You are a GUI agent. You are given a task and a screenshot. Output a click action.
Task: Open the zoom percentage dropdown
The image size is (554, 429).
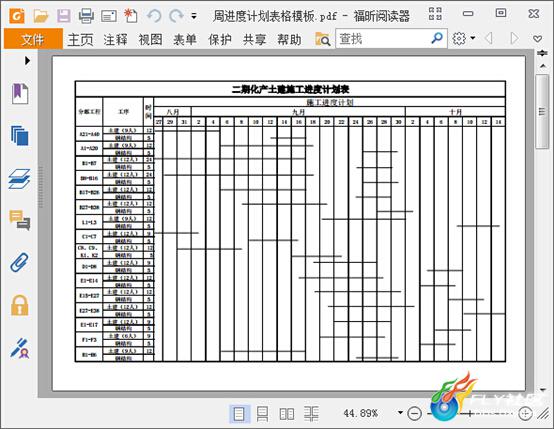click(400, 412)
